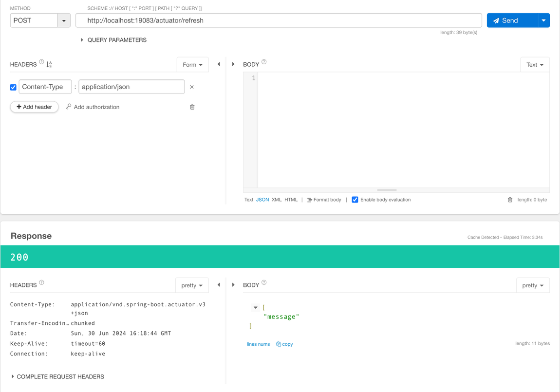This screenshot has height=392, width=560.
Task: Click inside the request body editor
Action: point(403,130)
